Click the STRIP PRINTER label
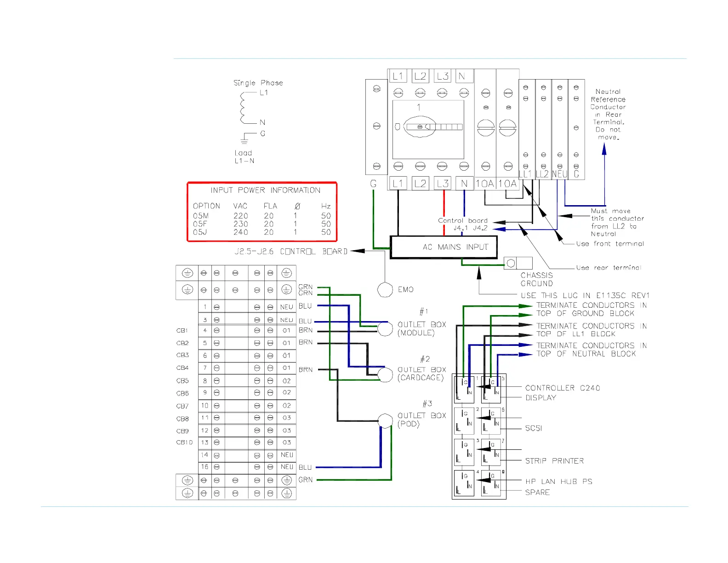 click(554, 461)
